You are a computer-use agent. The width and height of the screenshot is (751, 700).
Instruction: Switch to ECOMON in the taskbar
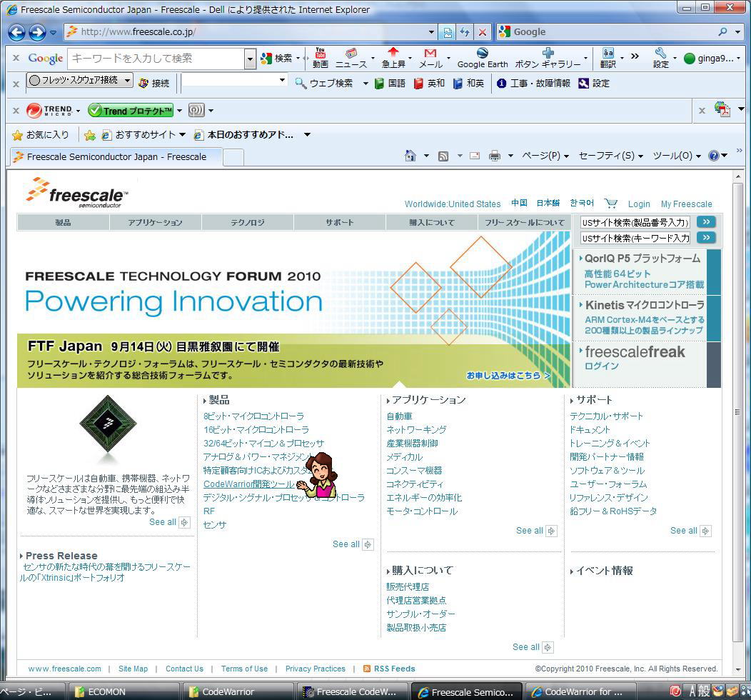tap(123, 691)
